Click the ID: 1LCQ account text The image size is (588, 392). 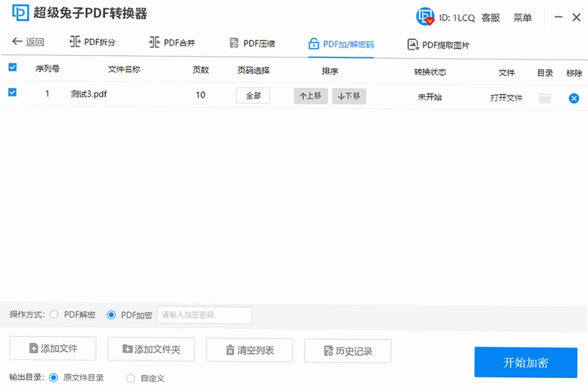coord(456,18)
